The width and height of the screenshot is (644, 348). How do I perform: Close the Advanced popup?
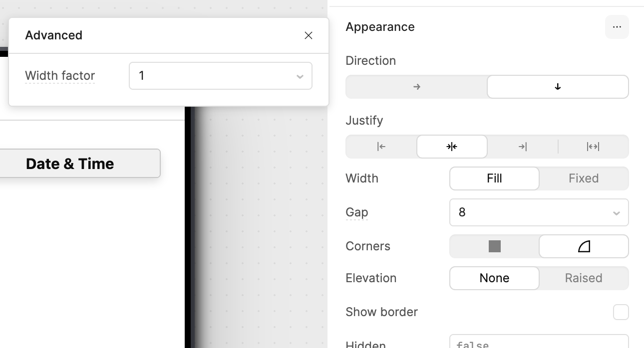coord(309,35)
